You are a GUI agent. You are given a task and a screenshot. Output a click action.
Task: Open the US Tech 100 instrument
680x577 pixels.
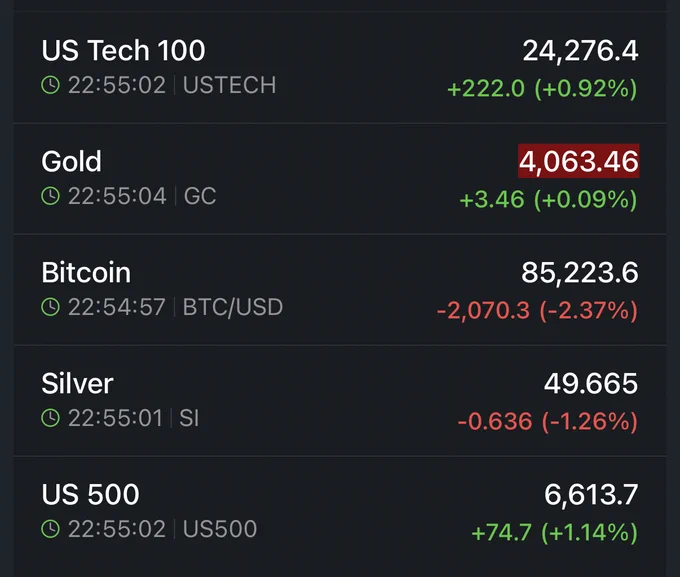tap(340, 67)
